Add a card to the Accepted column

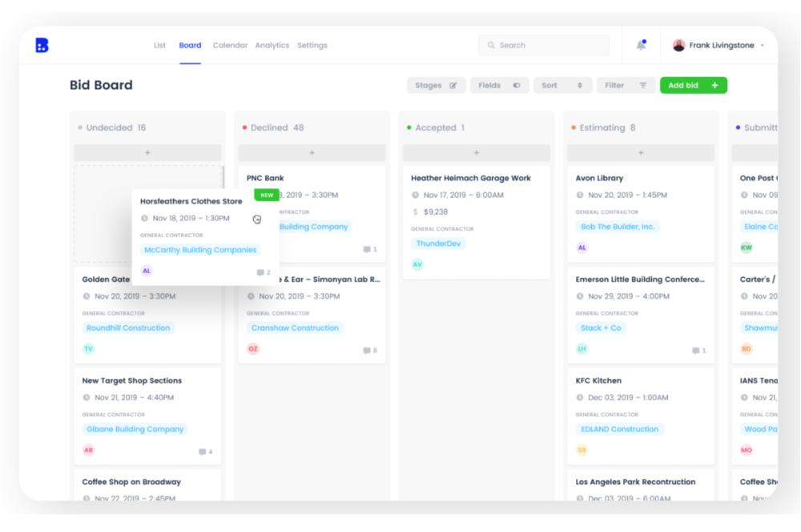point(477,153)
